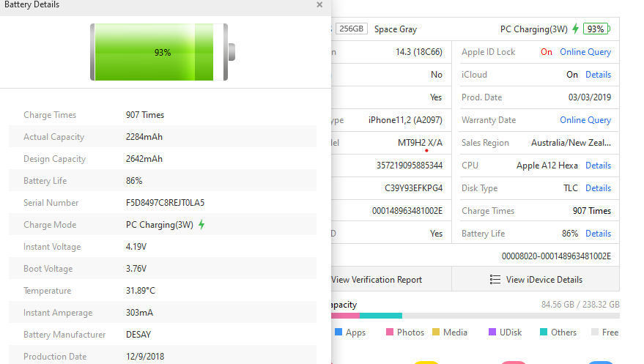Click the large battery level graphic
This screenshot has height=364, width=644.
pyautogui.click(x=163, y=52)
